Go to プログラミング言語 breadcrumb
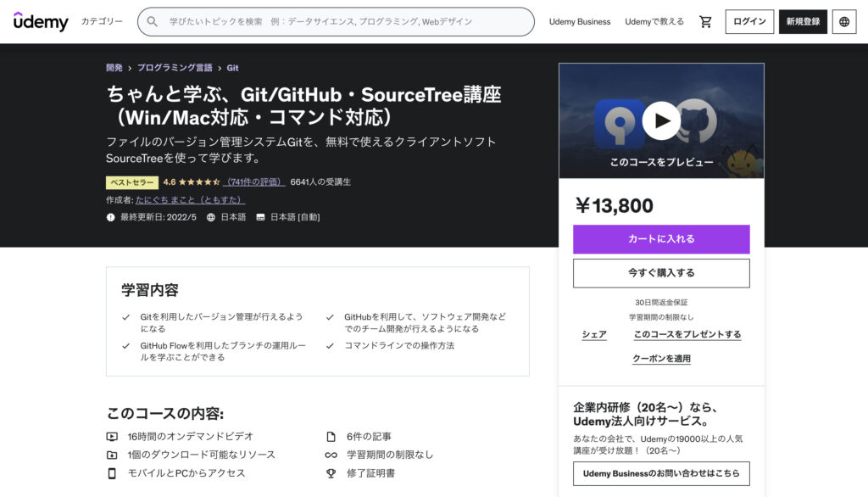This screenshot has height=497, width=868. [x=175, y=68]
